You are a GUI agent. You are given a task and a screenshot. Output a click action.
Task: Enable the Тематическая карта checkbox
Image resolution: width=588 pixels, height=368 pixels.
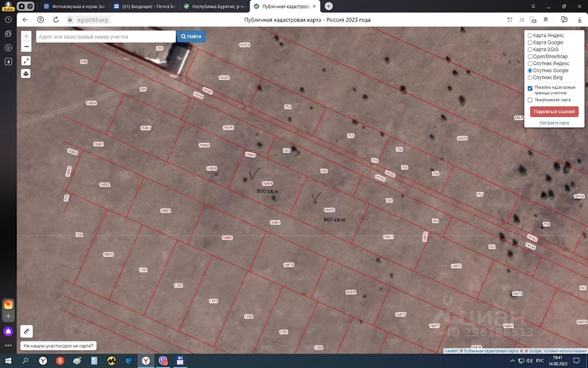(530, 100)
